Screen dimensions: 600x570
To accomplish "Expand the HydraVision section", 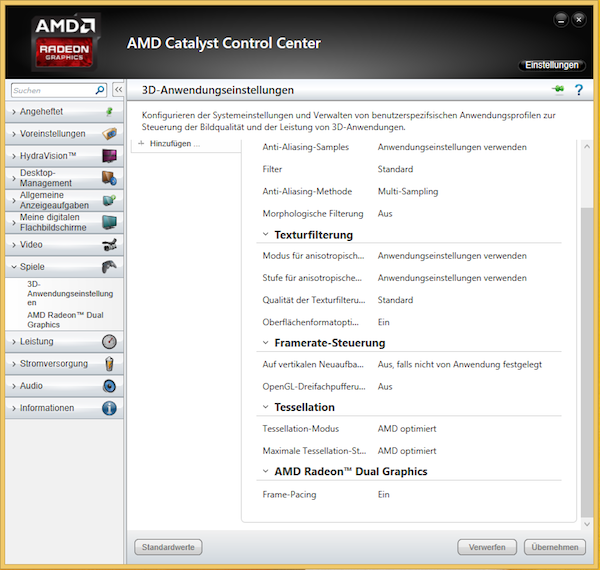I will pyautogui.click(x=14, y=156).
